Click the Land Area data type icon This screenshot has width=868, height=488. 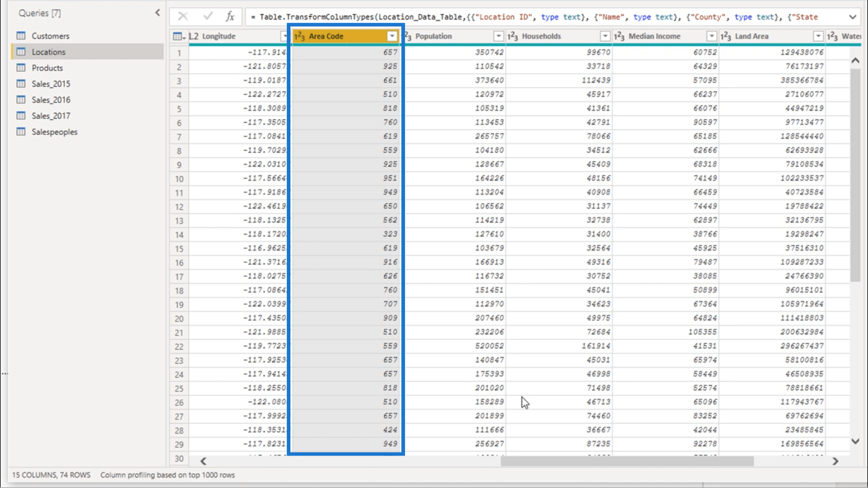[726, 36]
